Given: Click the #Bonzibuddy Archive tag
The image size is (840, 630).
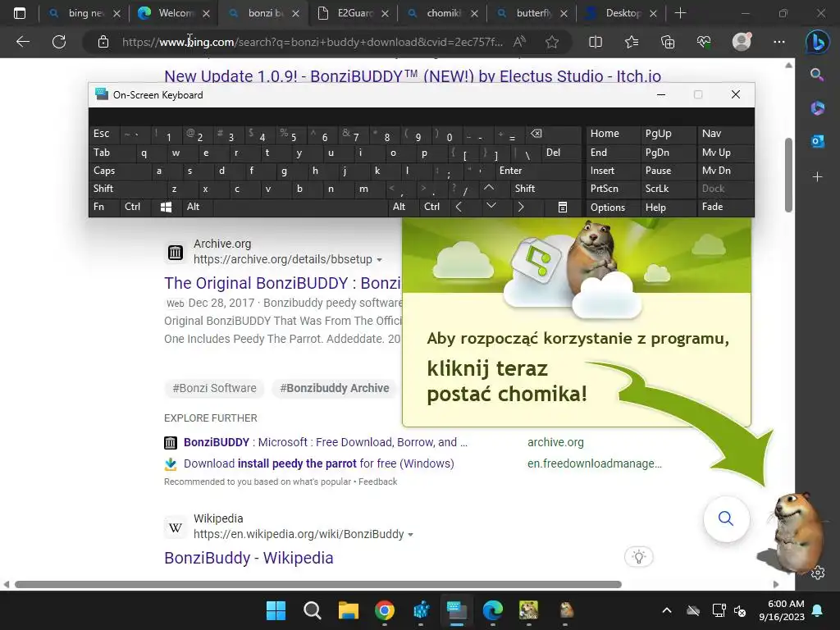Looking at the screenshot, I should coord(335,388).
